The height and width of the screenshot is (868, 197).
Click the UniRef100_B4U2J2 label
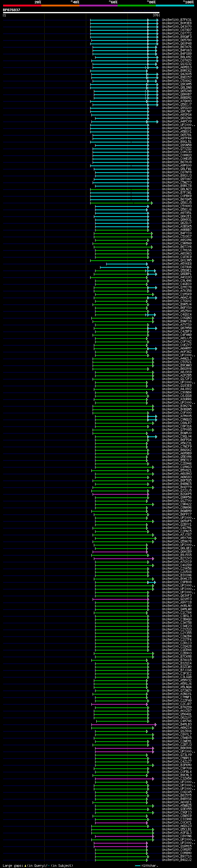(176, 860)
